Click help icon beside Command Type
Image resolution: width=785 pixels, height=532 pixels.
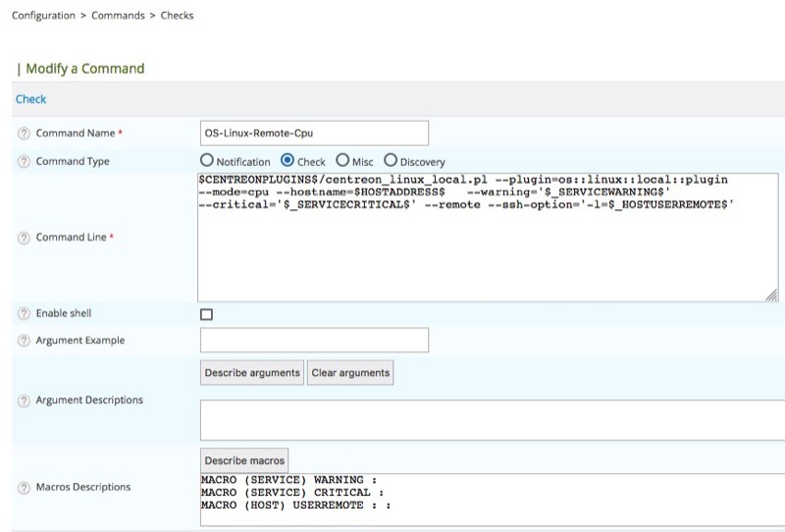click(x=23, y=162)
